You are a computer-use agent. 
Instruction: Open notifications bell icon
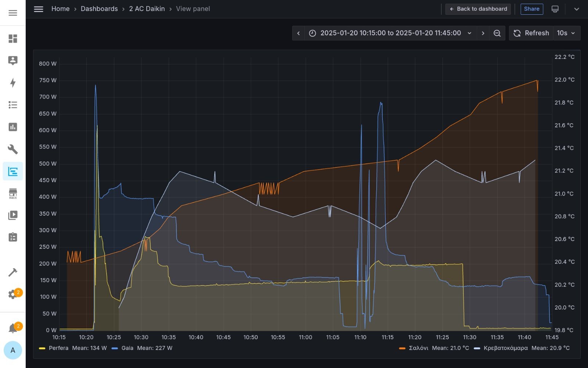[13, 328]
